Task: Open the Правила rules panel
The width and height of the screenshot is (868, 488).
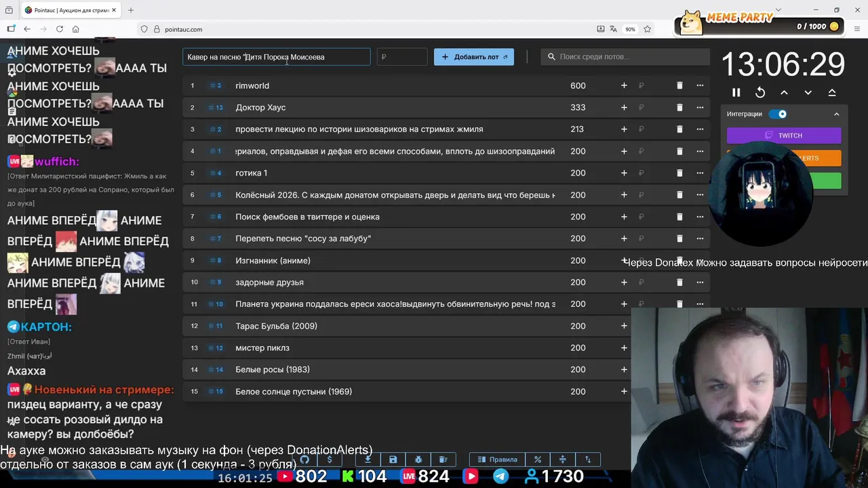Action: pos(498,460)
